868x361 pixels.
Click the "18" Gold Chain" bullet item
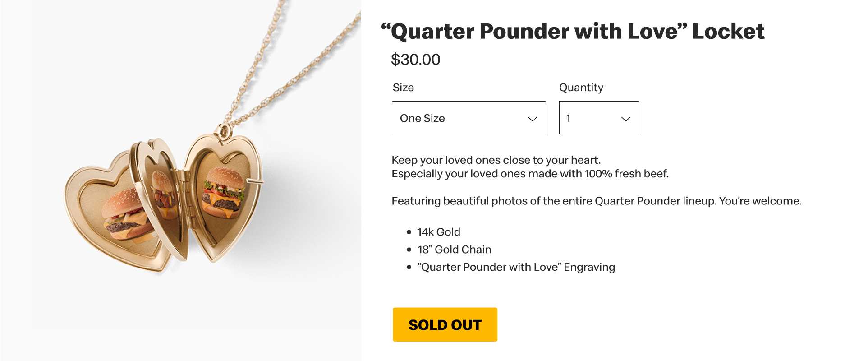[x=454, y=250]
